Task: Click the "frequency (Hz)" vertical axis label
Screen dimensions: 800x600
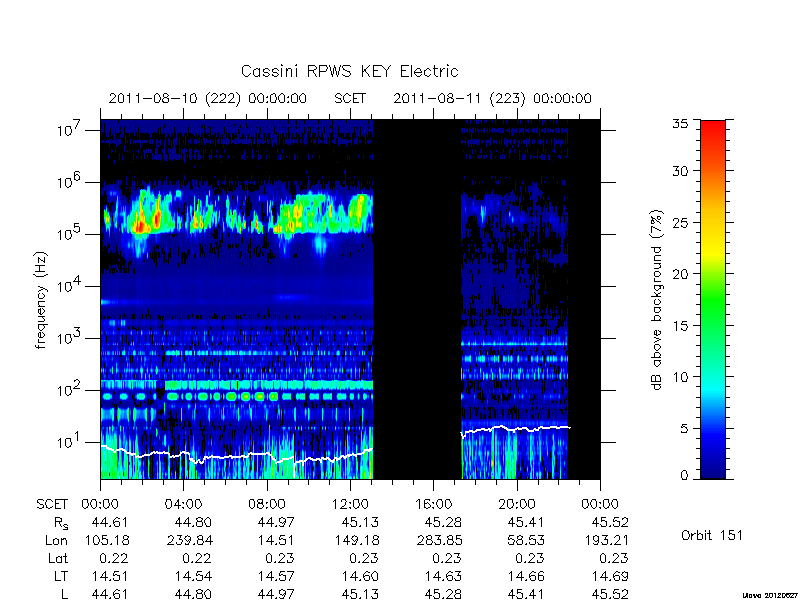Action: 41,300
